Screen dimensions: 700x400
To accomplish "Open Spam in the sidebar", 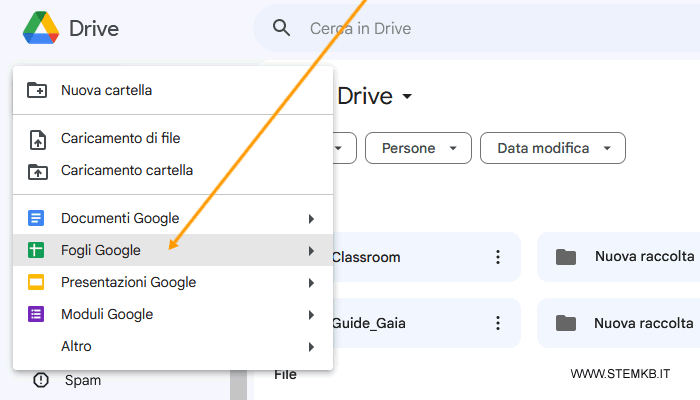I will (82, 380).
